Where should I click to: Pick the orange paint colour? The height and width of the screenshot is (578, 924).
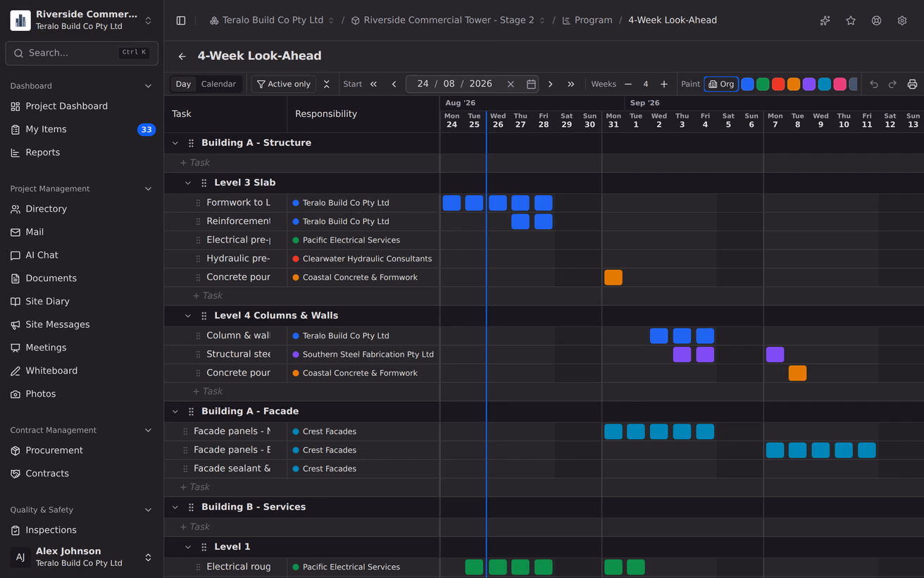(x=794, y=84)
